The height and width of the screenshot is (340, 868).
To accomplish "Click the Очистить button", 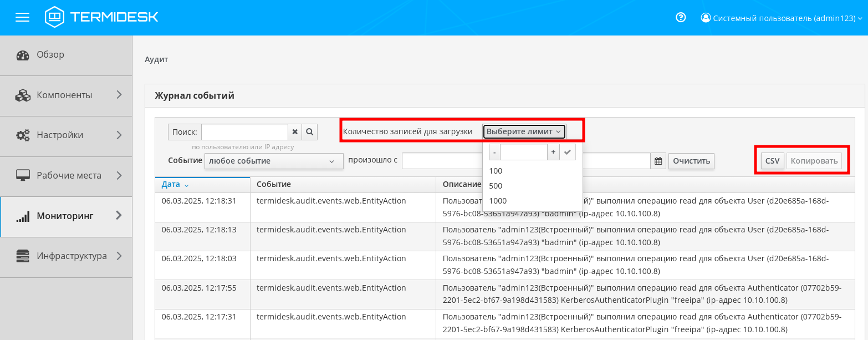I will click(x=691, y=161).
